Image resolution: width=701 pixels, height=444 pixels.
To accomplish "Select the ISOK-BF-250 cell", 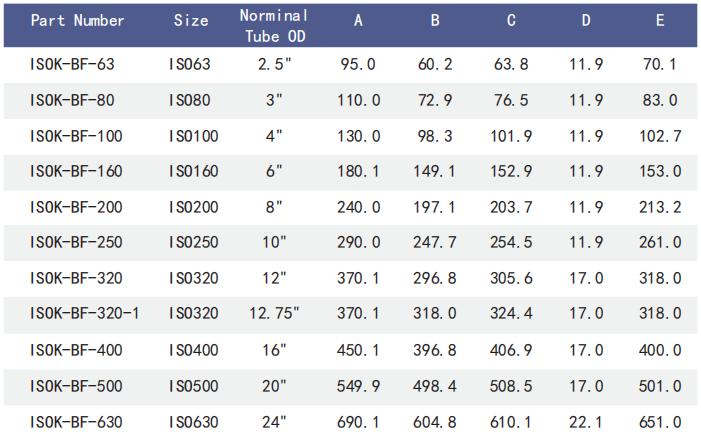I will 76,243.
